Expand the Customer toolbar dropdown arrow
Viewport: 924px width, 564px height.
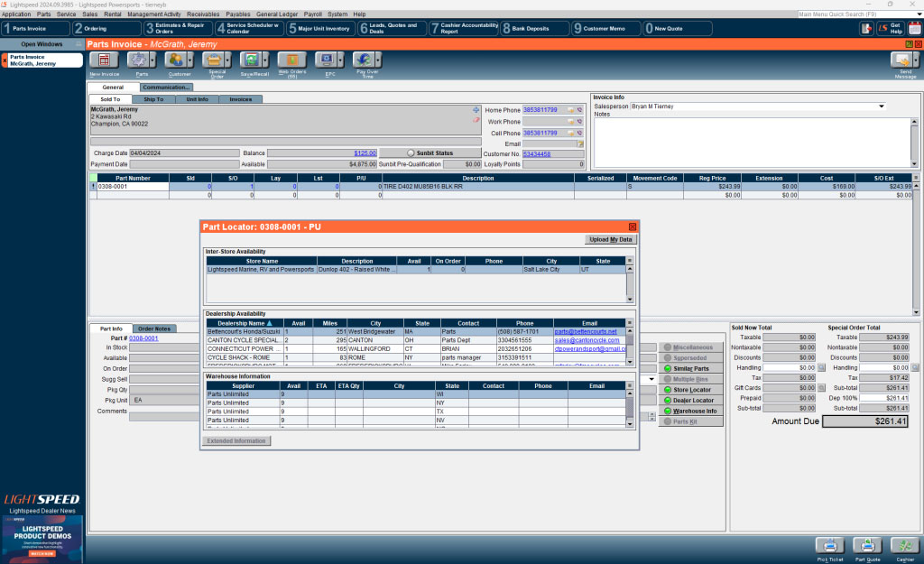tap(190, 60)
